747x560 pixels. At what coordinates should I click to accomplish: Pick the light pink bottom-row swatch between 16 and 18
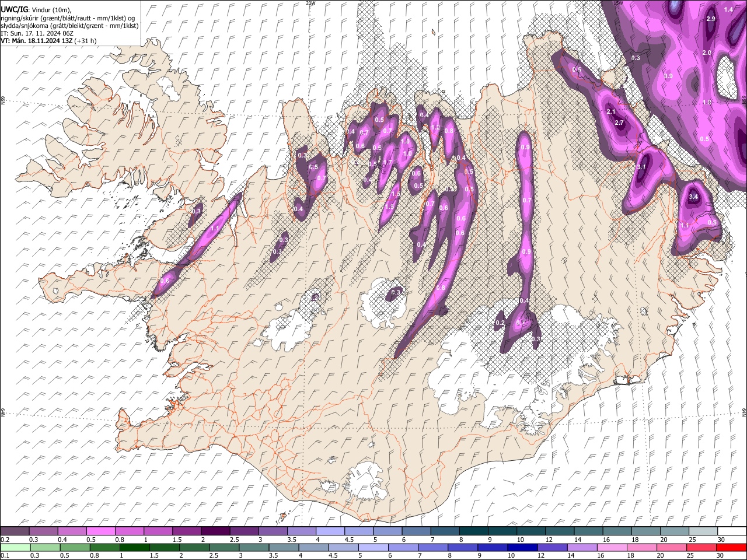[612, 547]
